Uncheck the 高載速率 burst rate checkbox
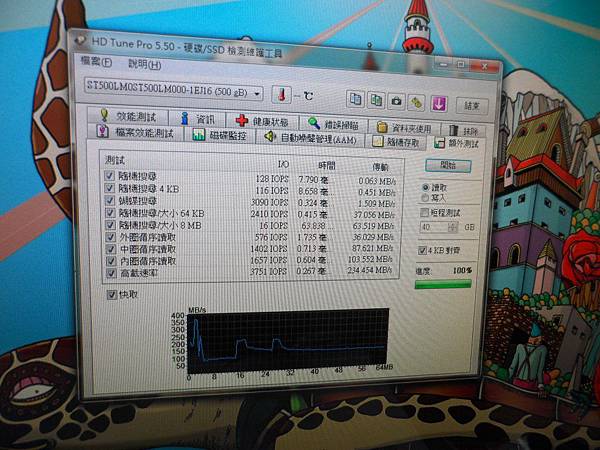The image size is (600, 450). 111,273
